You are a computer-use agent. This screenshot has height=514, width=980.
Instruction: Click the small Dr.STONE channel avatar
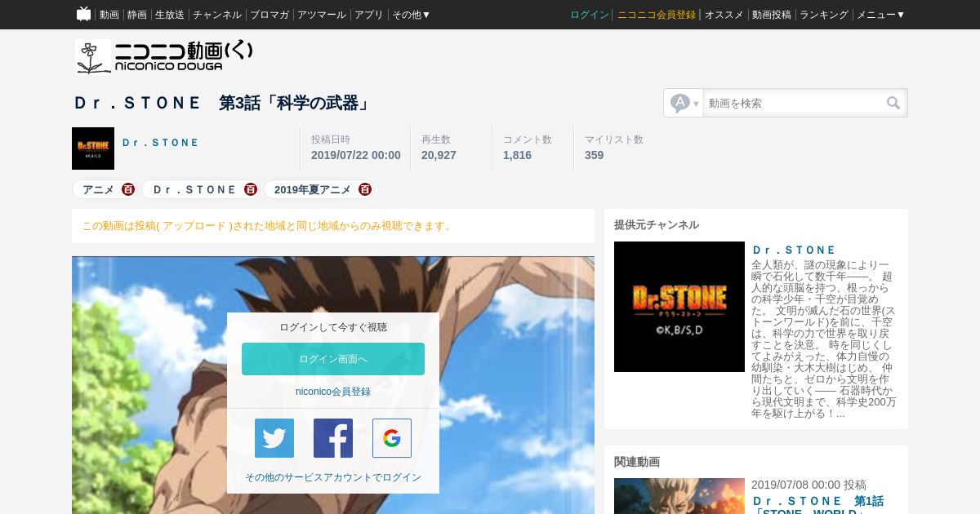click(x=93, y=148)
